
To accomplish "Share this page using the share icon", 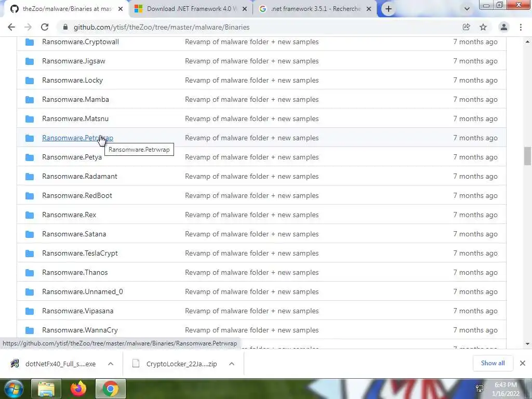I will coord(466,27).
